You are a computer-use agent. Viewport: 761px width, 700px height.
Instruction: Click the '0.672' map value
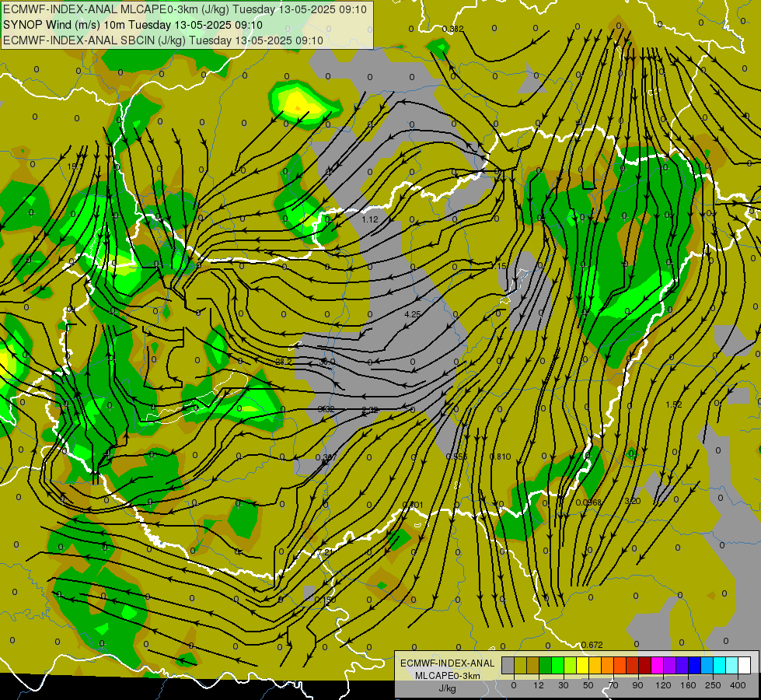pyautogui.click(x=592, y=645)
